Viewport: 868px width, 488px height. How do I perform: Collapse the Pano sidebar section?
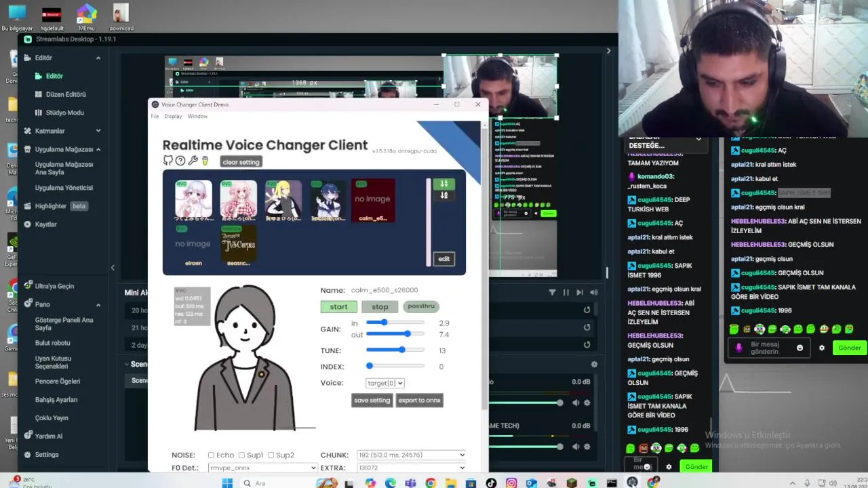coord(98,304)
